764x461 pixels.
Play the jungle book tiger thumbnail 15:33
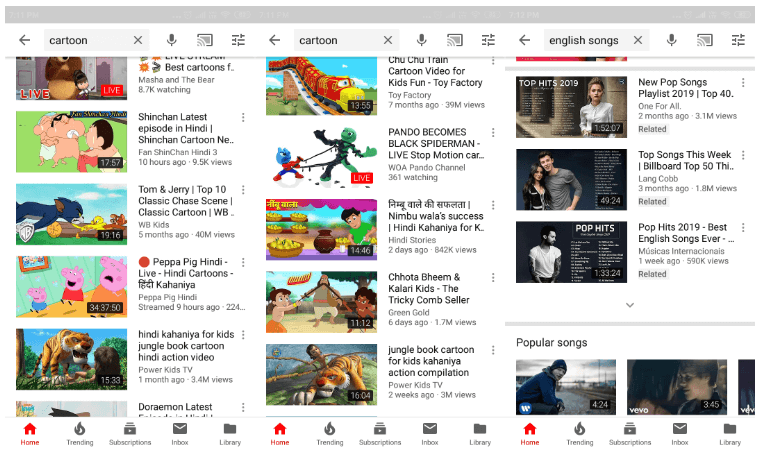pos(71,359)
